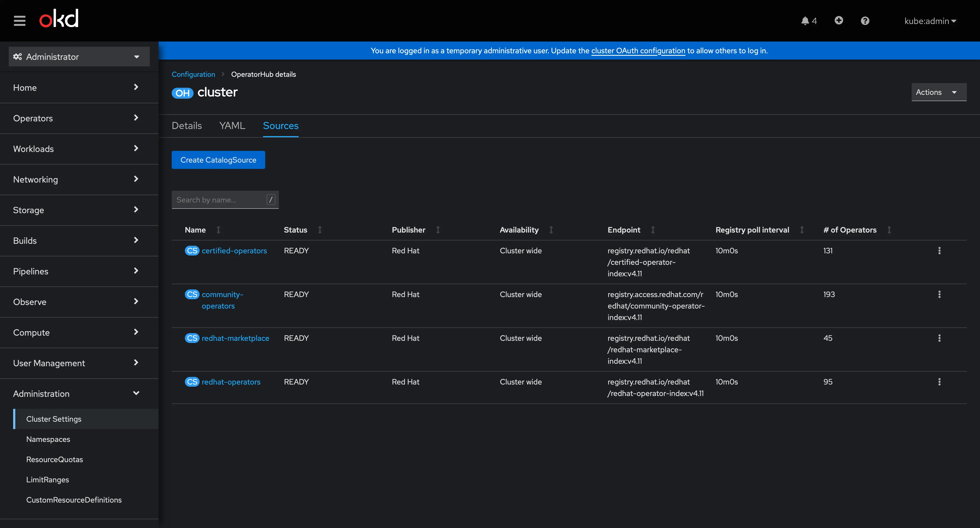Open CustomResourceDefinitions nav item
Image resolution: width=980 pixels, height=528 pixels.
click(86, 500)
